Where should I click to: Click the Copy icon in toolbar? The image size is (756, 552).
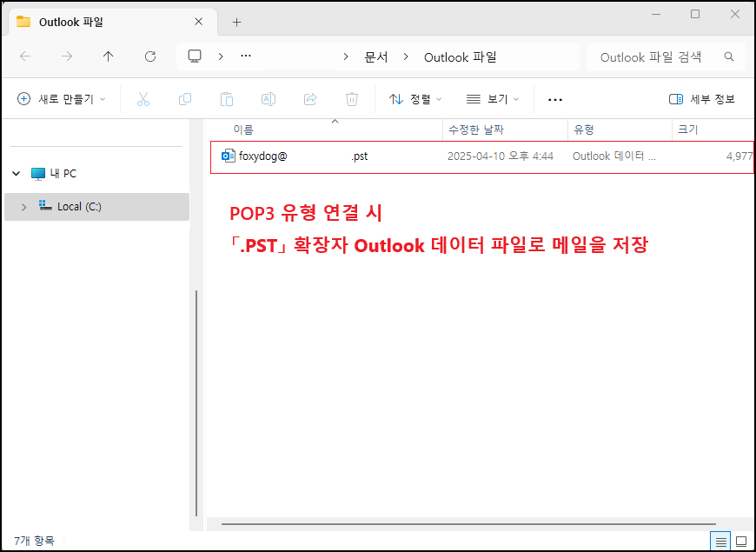[x=185, y=99]
